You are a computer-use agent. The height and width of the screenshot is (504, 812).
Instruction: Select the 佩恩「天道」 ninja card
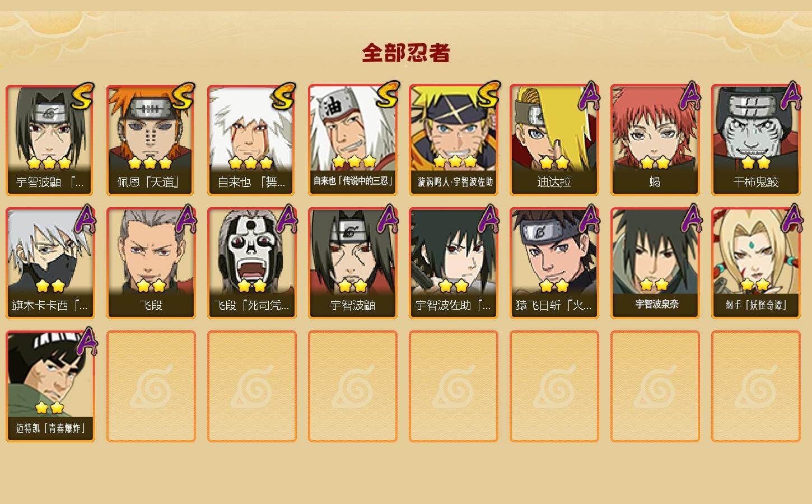pyautogui.click(x=151, y=140)
